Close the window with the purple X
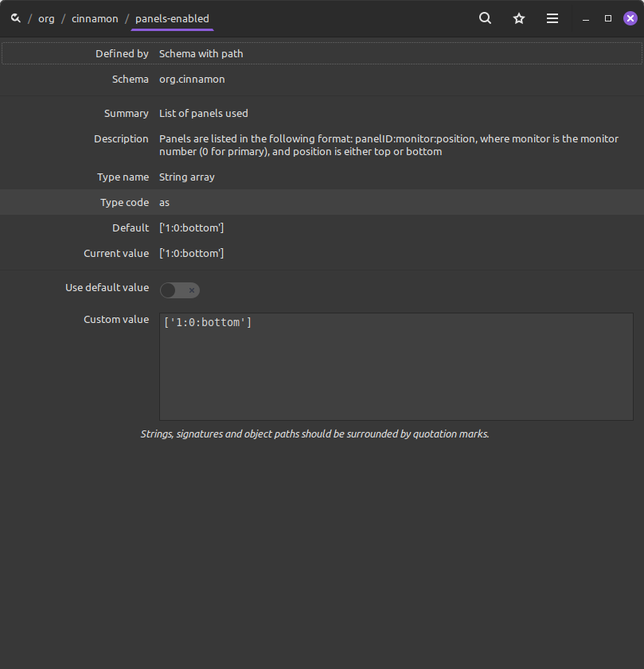This screenshot has height=669, width=644. pos(630,18)
